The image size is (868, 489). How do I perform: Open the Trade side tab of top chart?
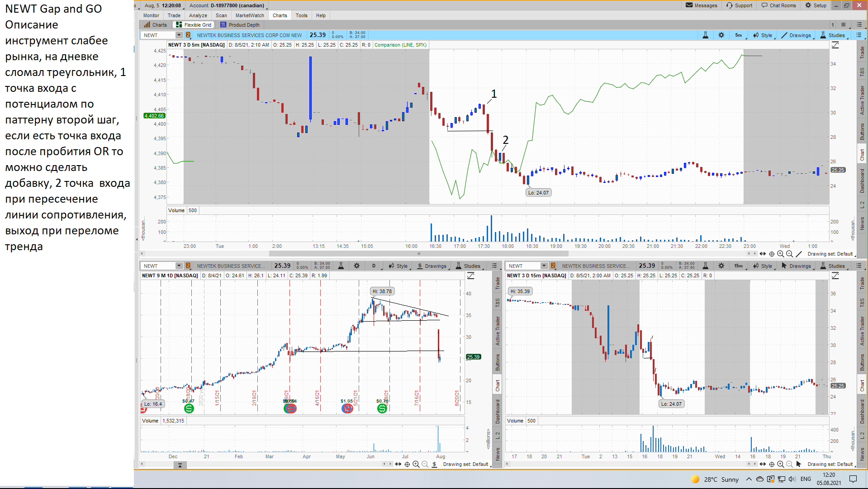(x=862, y=52)
